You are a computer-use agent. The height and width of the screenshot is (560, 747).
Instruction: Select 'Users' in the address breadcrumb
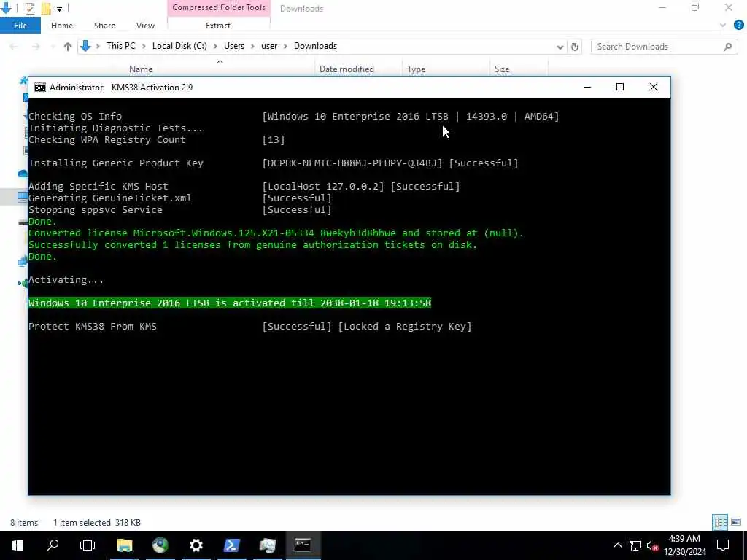[234, 46]
